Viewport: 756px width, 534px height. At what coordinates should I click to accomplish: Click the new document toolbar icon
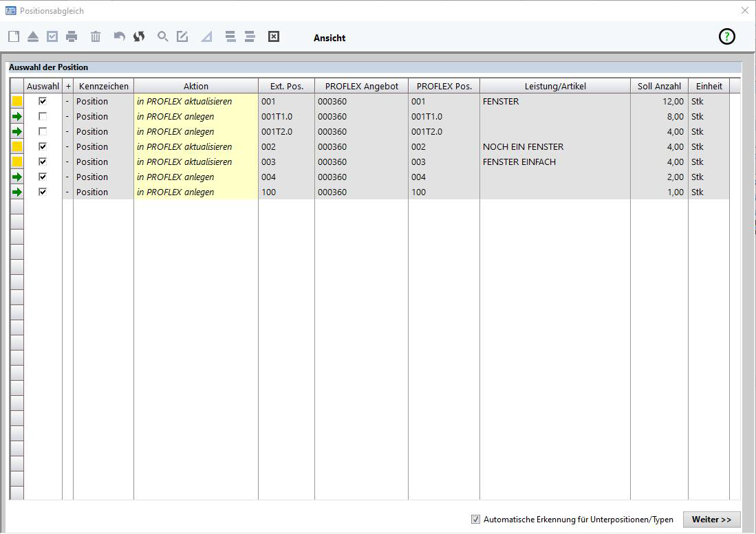pyautogui.click(x=14, y=36)
